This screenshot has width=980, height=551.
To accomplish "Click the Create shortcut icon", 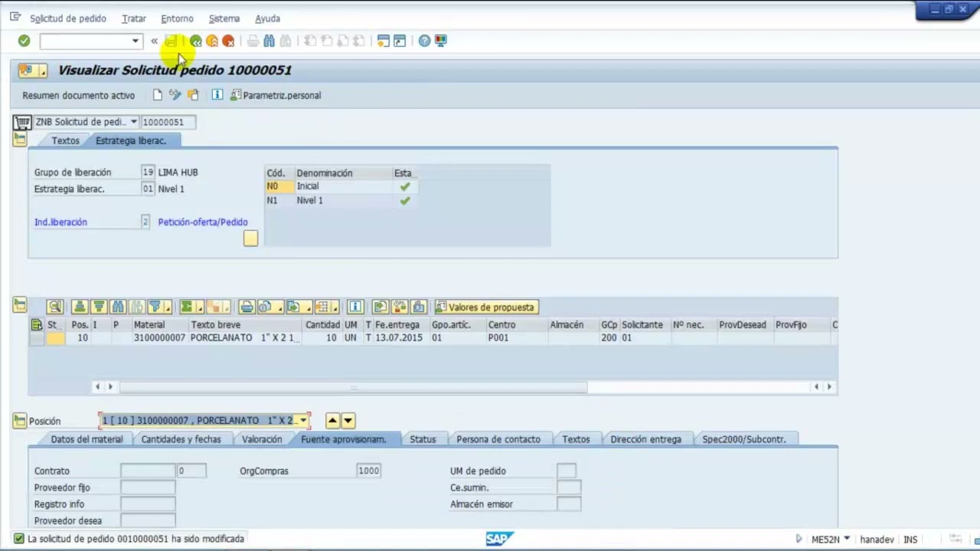I will tap(400, 41).
